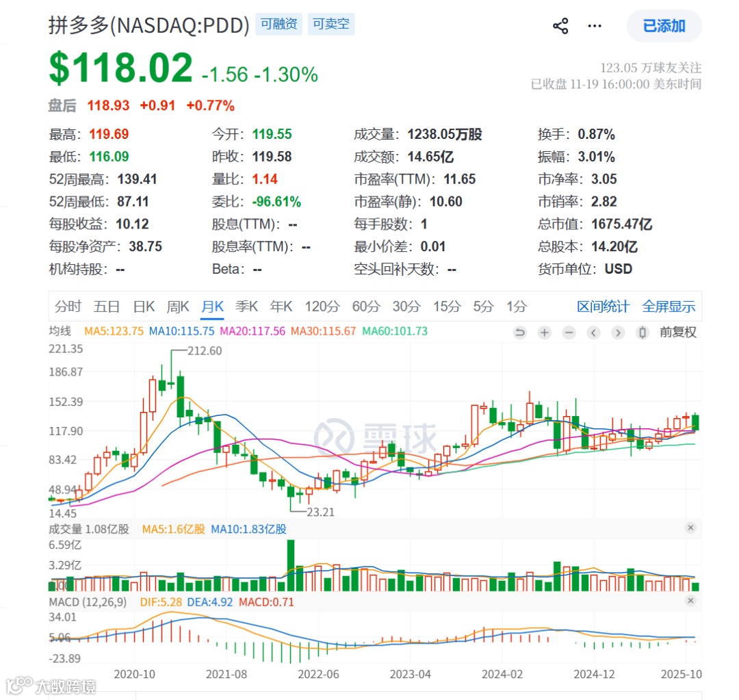Click the MA30:115.67 moving average label
The height and width of the screenshot is (700, 739).
click(323, 331)
